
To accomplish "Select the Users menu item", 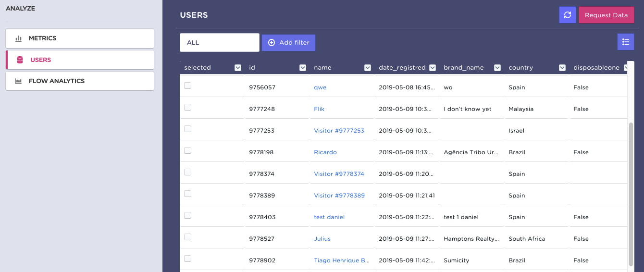I will coord(80,60).
